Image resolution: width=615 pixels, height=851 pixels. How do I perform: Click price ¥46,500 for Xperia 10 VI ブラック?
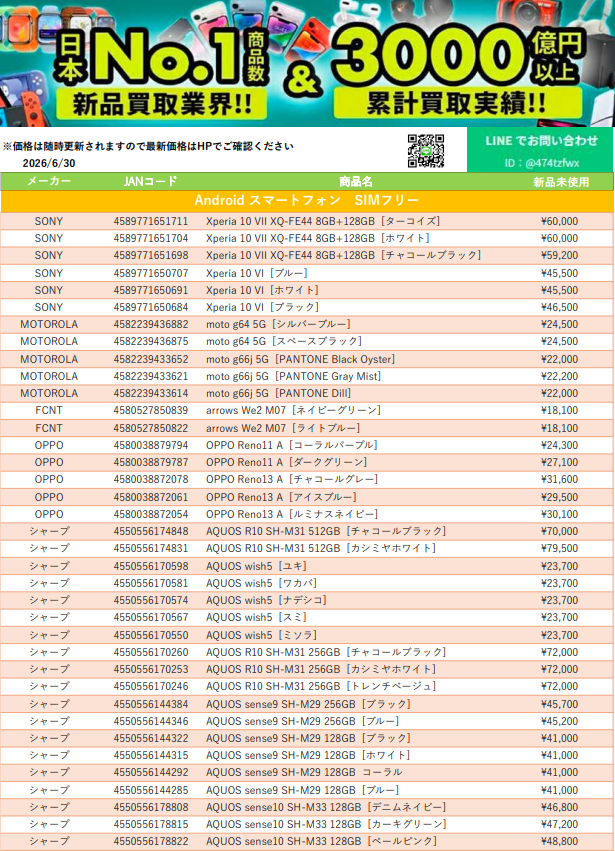click(560, 307)
